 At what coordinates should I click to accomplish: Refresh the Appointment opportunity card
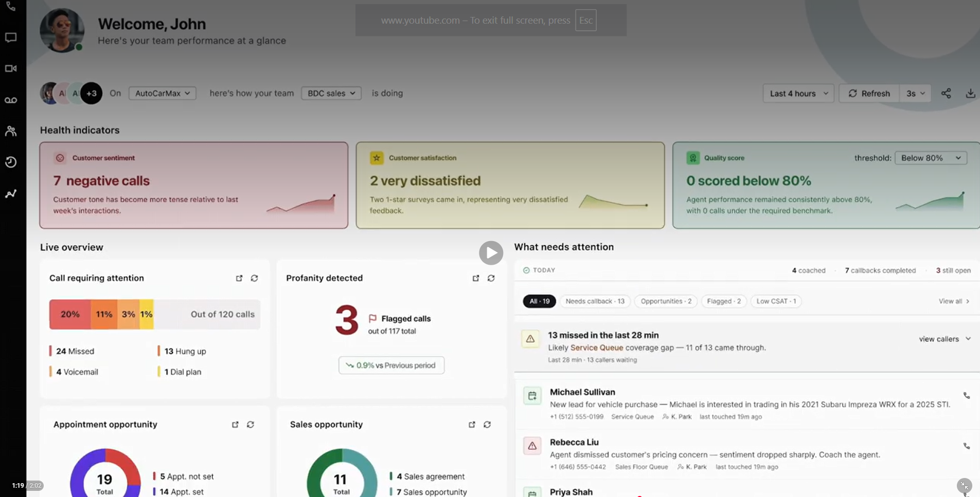[x=251, y=425]
